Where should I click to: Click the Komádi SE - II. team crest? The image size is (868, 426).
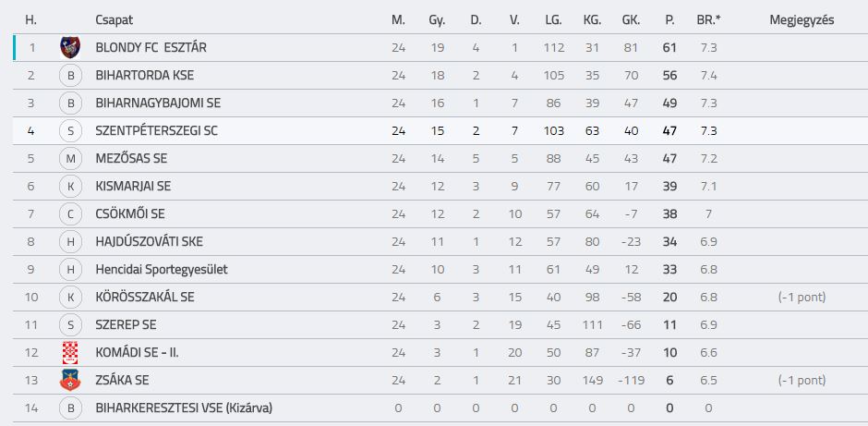tap(70, 353)
